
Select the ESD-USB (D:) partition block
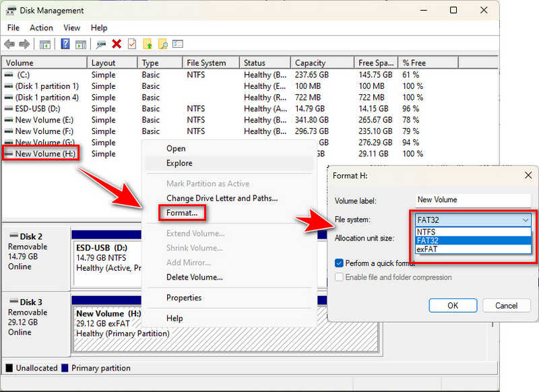[107, 263]
